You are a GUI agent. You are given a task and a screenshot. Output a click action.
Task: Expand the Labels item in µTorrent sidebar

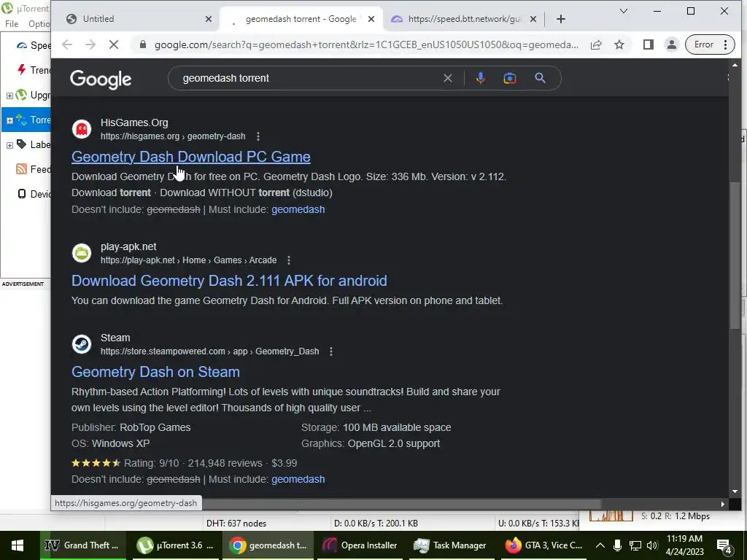(9, 145)
